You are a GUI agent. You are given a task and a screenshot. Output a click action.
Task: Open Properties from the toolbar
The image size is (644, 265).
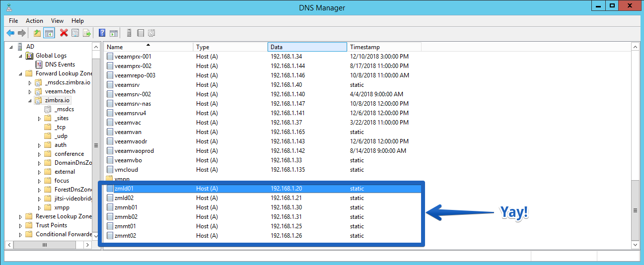pyautogui.click(x=75, y=33)
